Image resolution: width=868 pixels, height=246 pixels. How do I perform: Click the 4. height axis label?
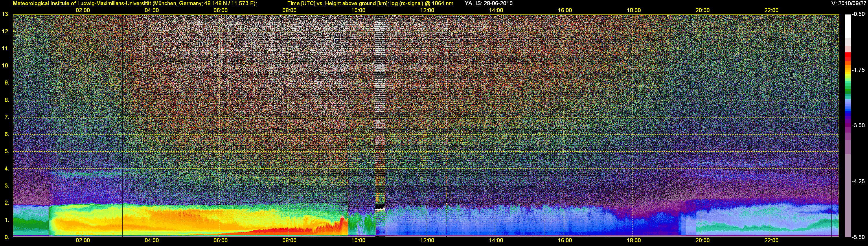coord(7,168)
